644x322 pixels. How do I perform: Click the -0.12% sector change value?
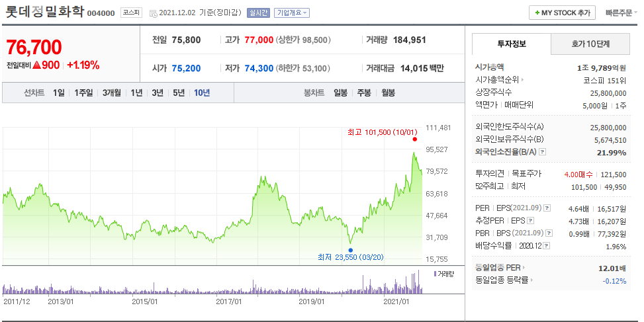click(614, 281)
